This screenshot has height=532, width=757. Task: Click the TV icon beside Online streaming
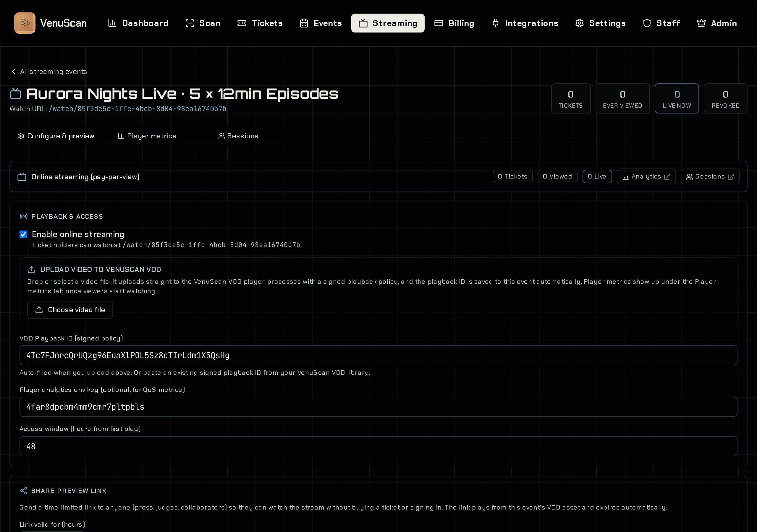[x=22, y=177]
